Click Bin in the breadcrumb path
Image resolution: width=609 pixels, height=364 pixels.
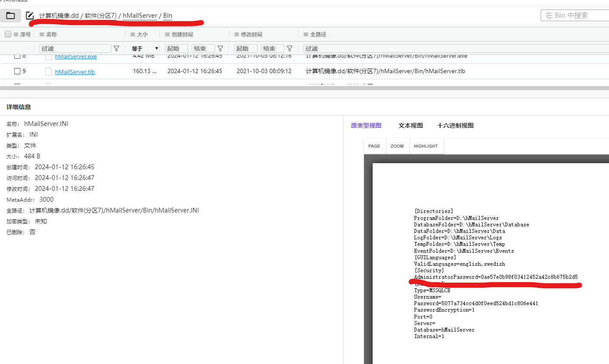pyautogui.click(x=168, y=16)
